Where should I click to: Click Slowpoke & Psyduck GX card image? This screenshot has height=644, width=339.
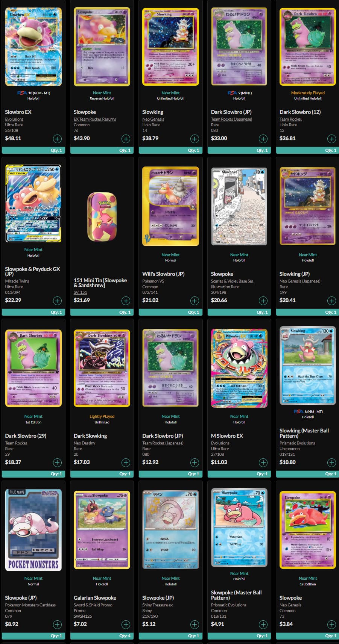tap(33, 204)
